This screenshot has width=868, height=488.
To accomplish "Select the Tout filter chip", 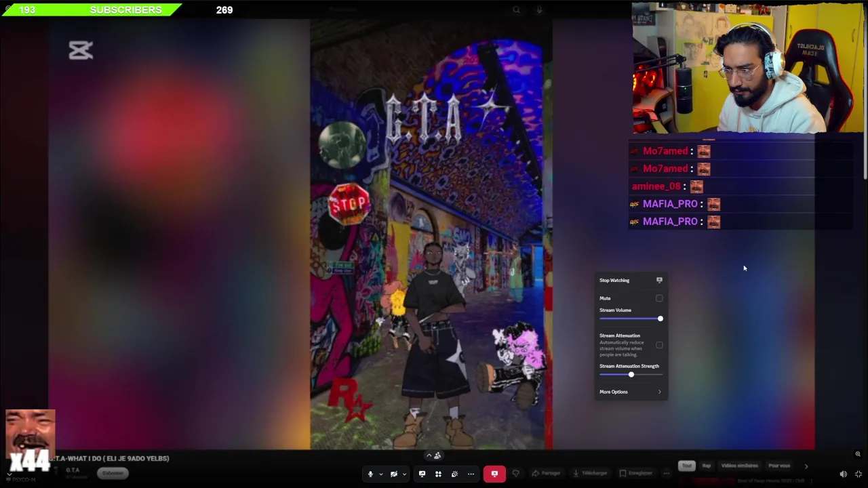I will click(687, 466).
